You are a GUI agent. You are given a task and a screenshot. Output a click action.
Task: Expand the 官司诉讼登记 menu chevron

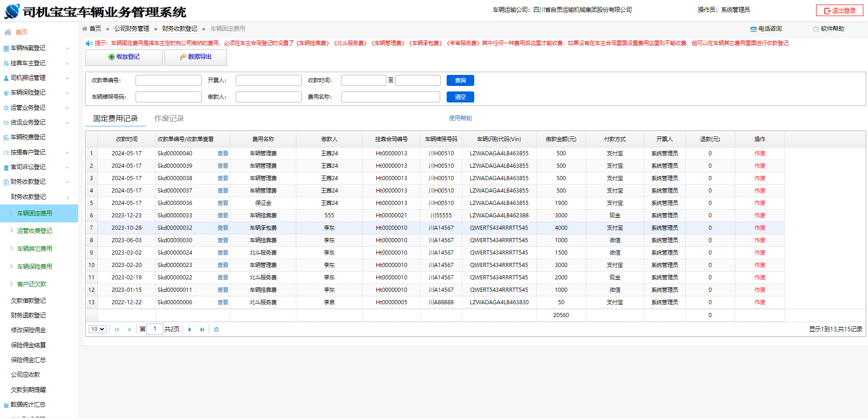click(68, 167)
